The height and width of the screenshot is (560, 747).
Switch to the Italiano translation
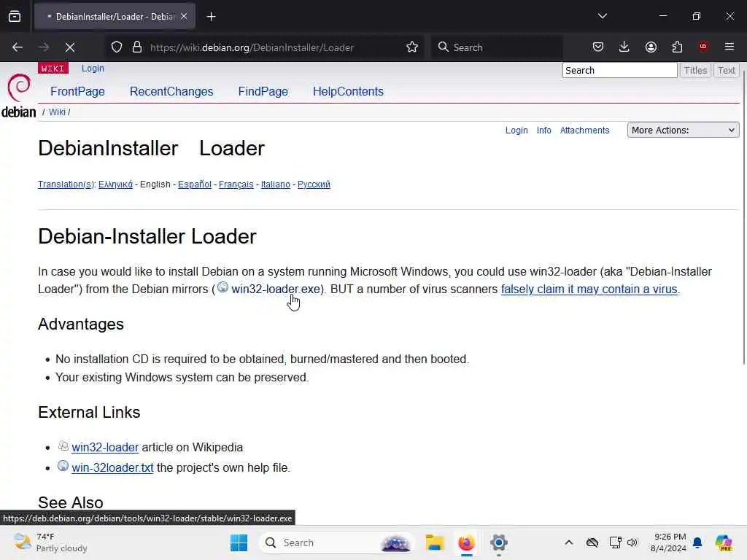(x=275, y=184)
